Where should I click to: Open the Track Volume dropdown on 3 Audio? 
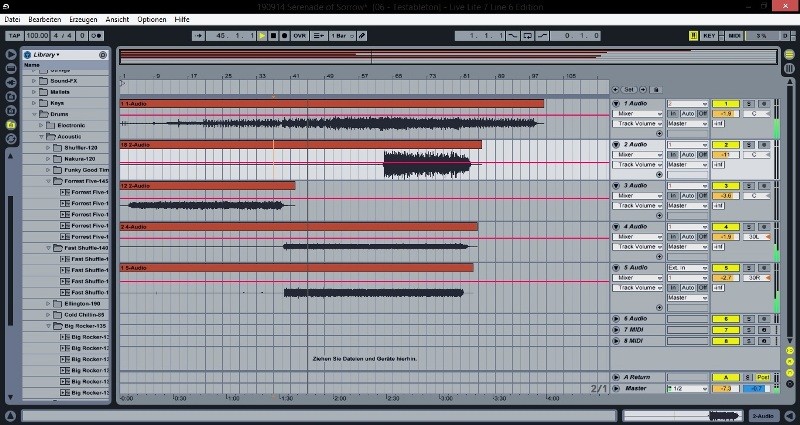[637, 206]
